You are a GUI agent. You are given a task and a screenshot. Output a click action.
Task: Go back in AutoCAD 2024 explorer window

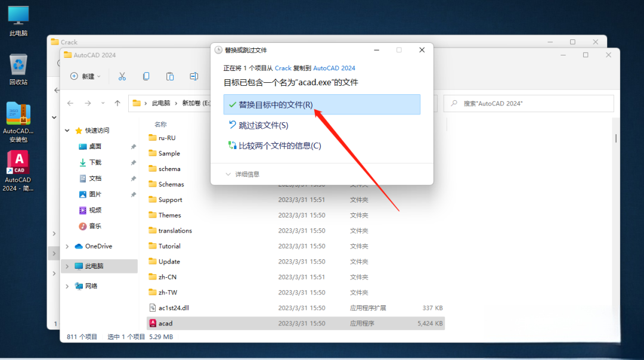coord(70,103)
